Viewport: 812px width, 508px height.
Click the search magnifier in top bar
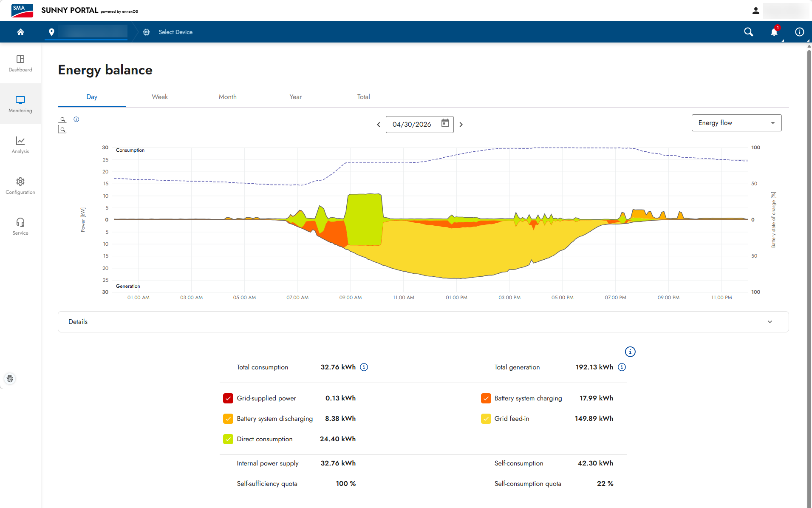[749, 32]
